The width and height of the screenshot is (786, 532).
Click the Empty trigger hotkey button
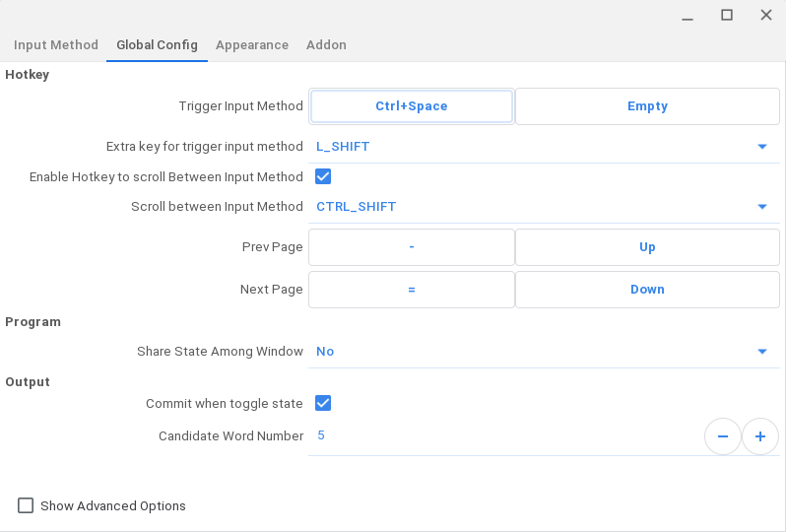647,106
